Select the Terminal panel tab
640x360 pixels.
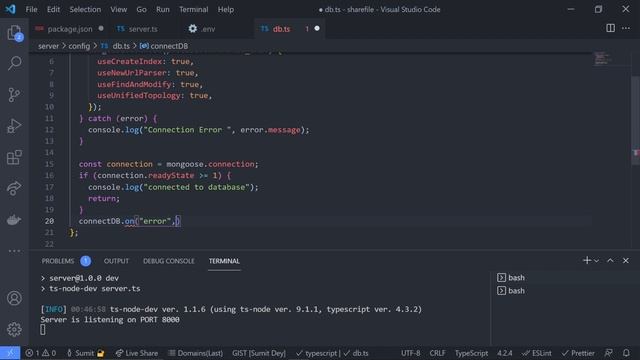[224, 261]
